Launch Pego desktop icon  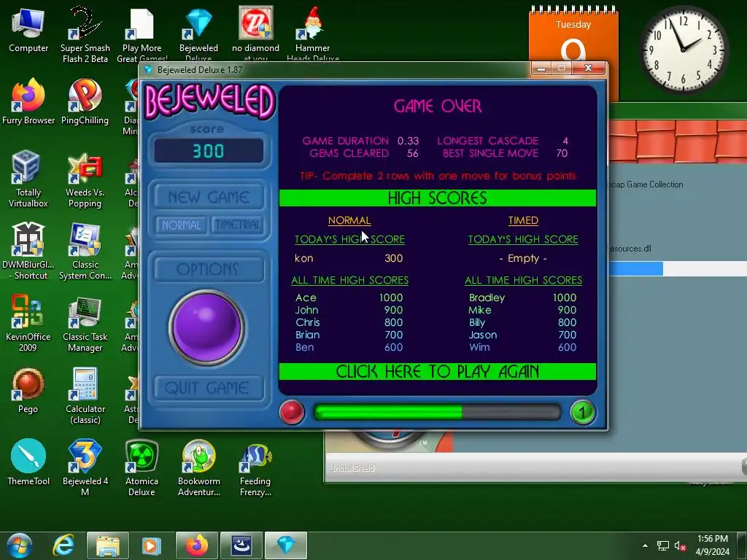[28, 391]
